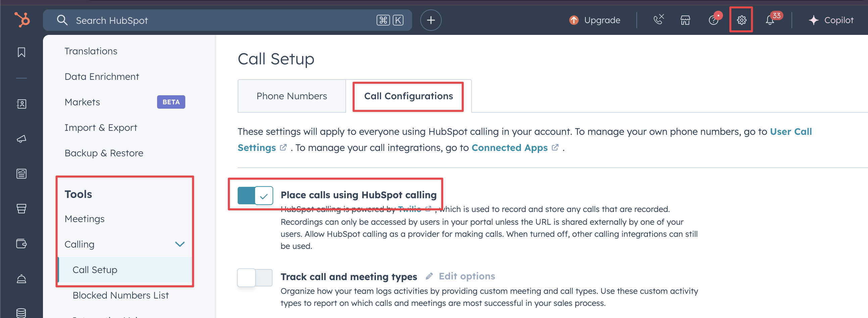Click the HubSpot sprocket logo
Image resolution: width=868 pixels, height=318 pixels.
point(22,19)
